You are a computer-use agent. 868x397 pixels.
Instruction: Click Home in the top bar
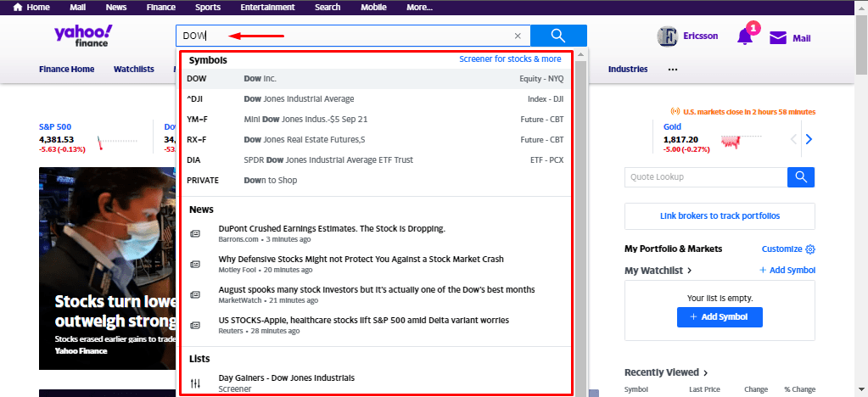point(38,7)
